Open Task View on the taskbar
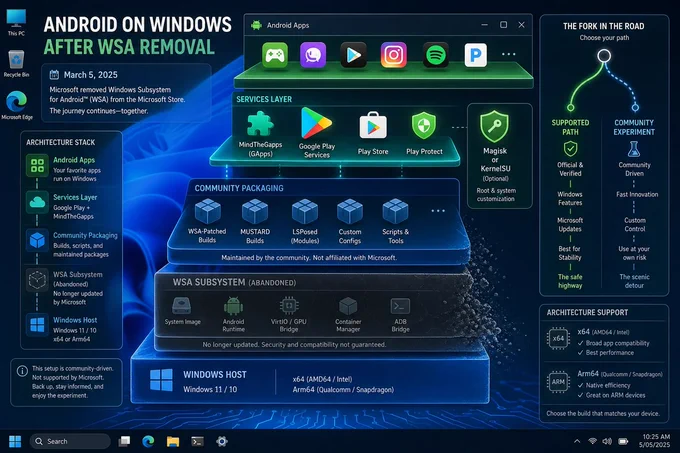 [x=124, y=441]
